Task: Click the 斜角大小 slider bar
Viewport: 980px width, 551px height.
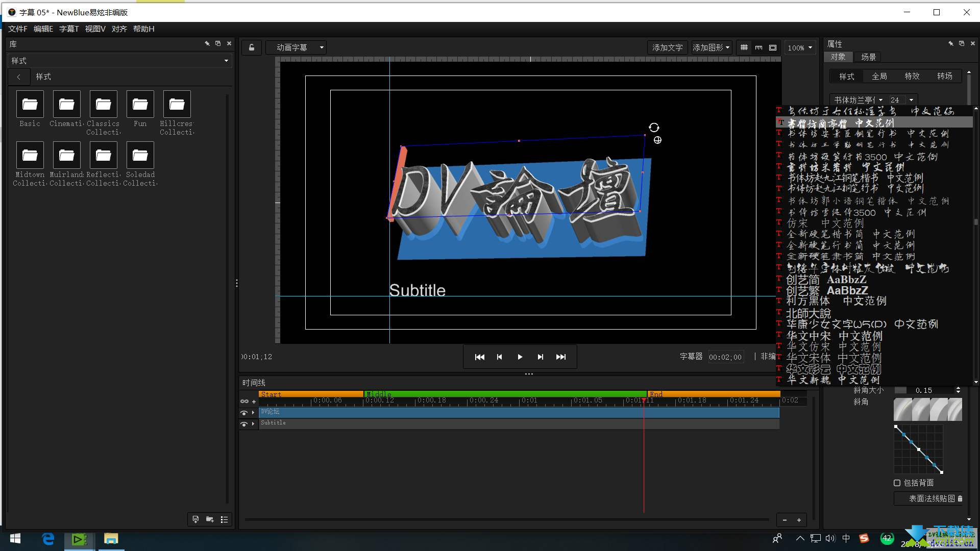Action: pyautogui.click(x=901, y=390)
